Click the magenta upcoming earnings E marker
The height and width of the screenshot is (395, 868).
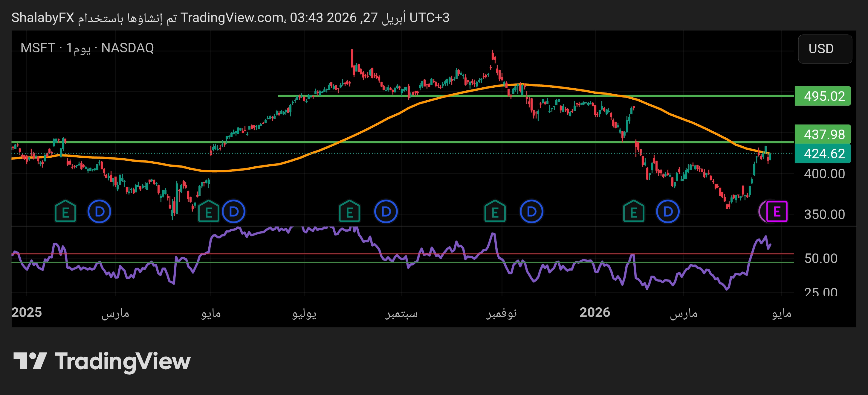coord(777,212)
